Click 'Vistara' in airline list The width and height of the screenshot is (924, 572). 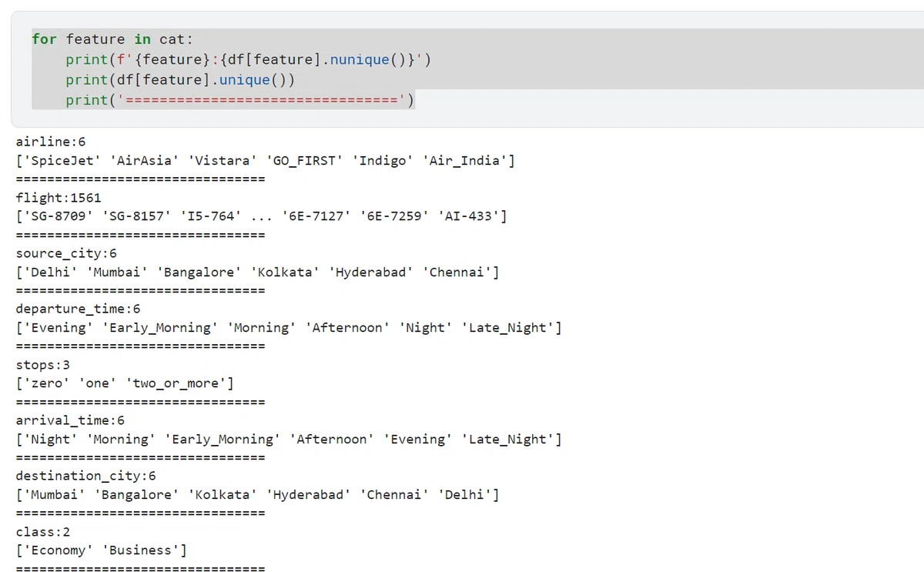click(x=223, y=161)
